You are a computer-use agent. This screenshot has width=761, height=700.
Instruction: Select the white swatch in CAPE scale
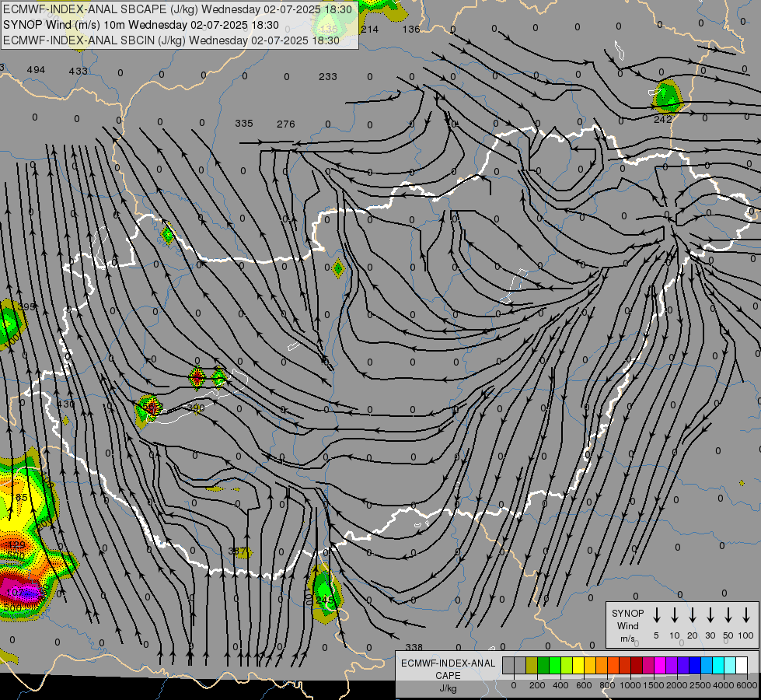click(x=742, y=666)
